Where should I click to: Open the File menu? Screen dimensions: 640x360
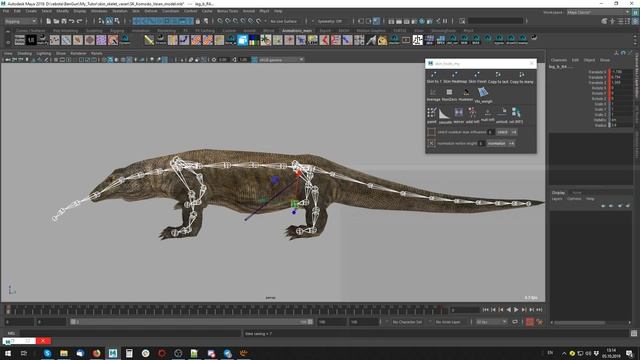click(x=6, y=11)
